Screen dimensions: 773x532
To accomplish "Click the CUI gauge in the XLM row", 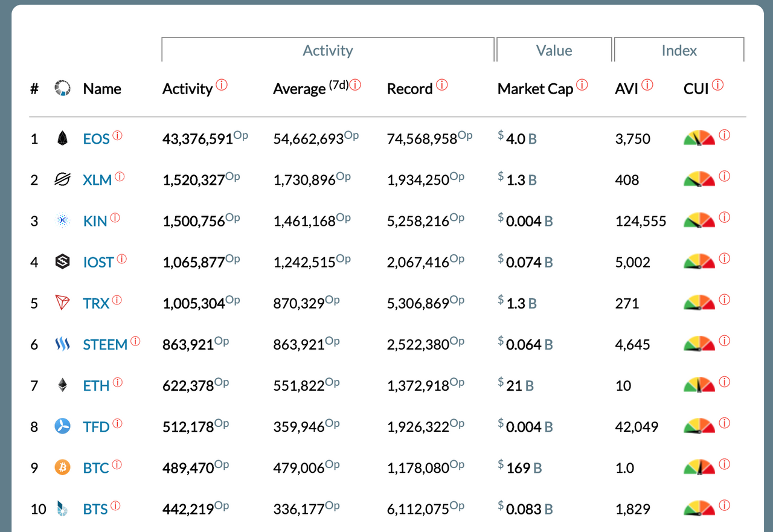I will click(699, 179).
